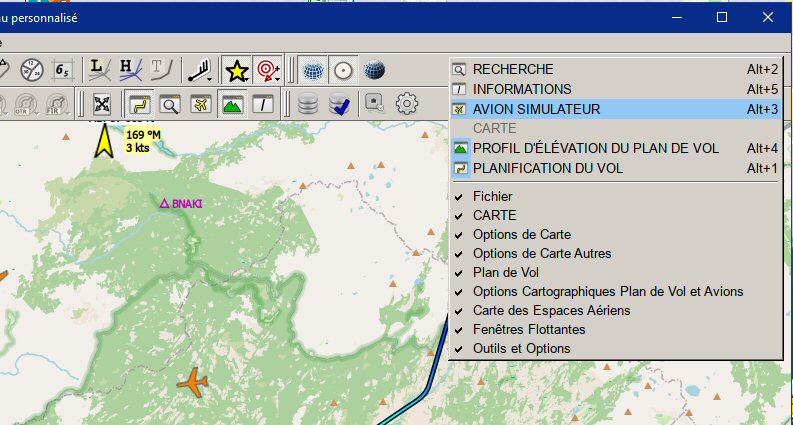Screen dimensions: 793x425
Task: Click BNAKI waypoint on map
Action: coord(181,204)
